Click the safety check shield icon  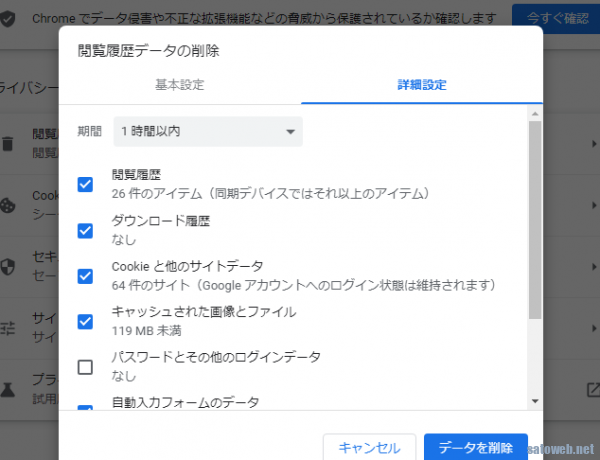coord(8,19)
